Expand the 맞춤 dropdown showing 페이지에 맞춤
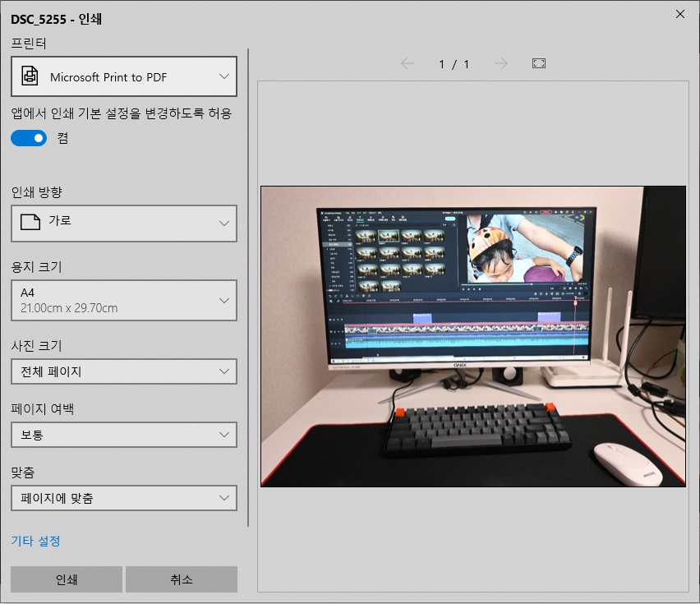Image resolution: width=700 pixels, height=604 pixels. click(x=123, y=498)
